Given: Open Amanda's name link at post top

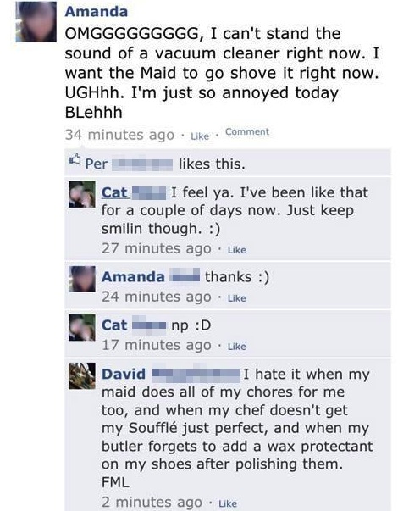Looking at the screenshot, I should point(97,12).
